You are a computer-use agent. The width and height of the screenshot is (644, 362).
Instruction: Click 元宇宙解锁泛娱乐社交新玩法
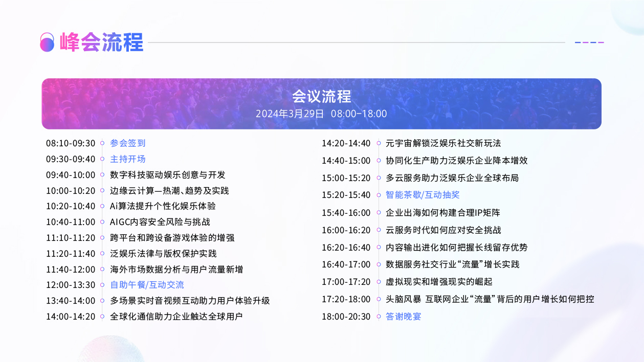tap(443, 143)
